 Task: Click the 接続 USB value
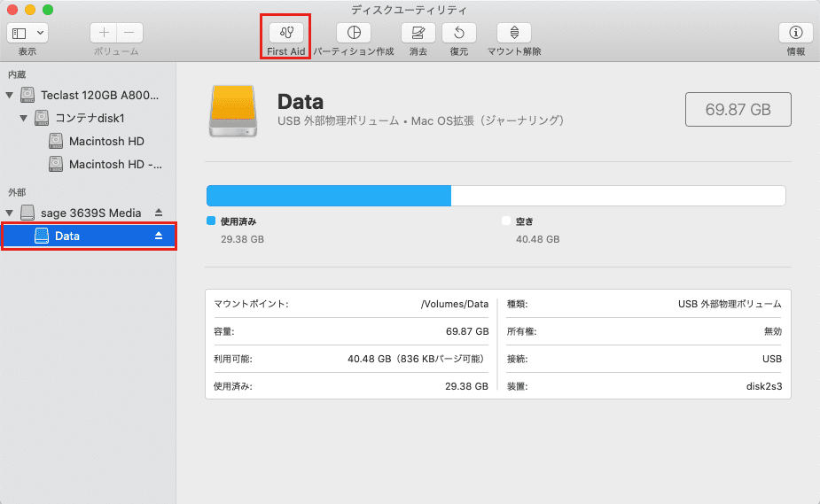tap(772, 359)
